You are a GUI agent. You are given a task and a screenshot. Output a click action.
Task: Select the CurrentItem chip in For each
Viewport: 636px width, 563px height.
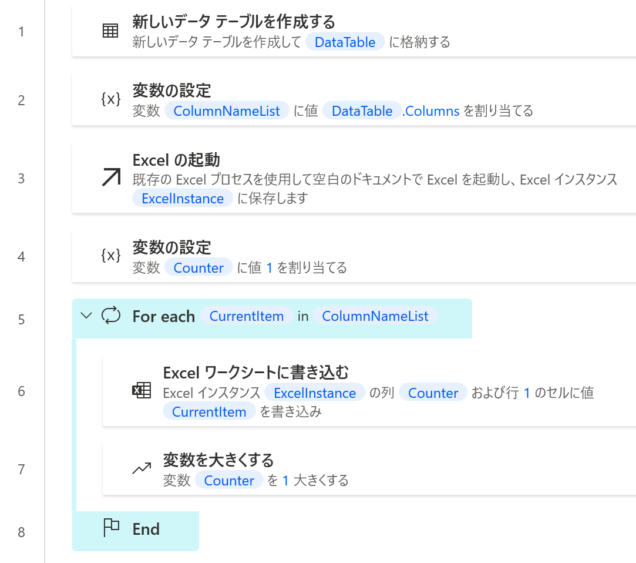[246, 316]
